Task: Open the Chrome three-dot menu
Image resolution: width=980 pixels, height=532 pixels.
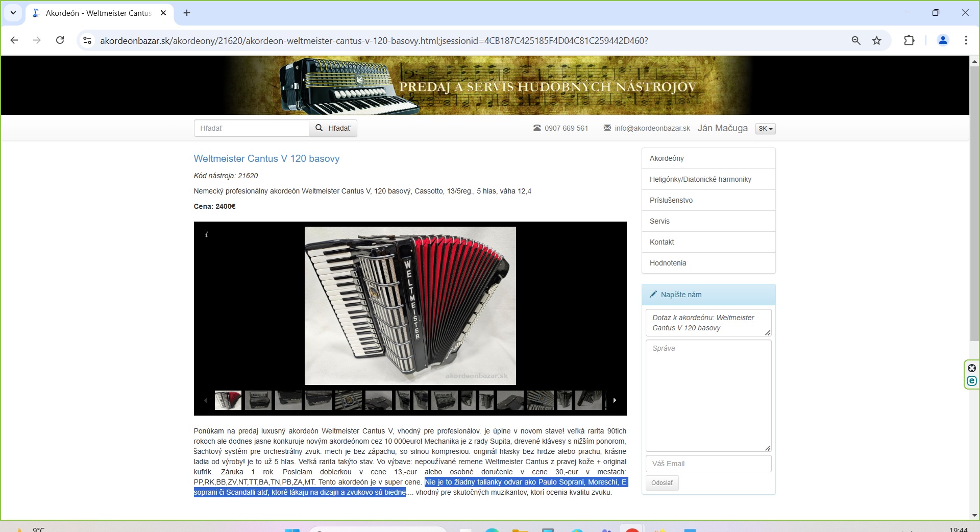Action: [x=966, y=40]
